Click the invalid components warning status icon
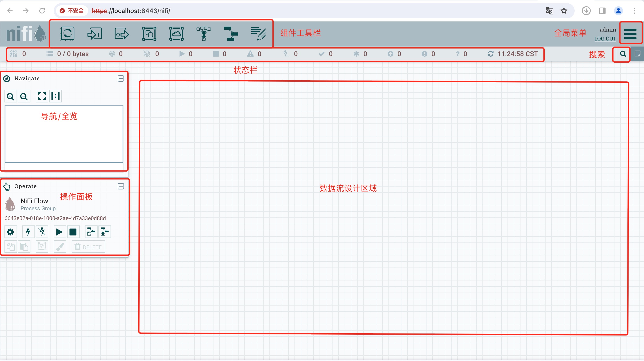Image resolution: width=644 pixels, height=361 pixels. (x=250, y=54)
